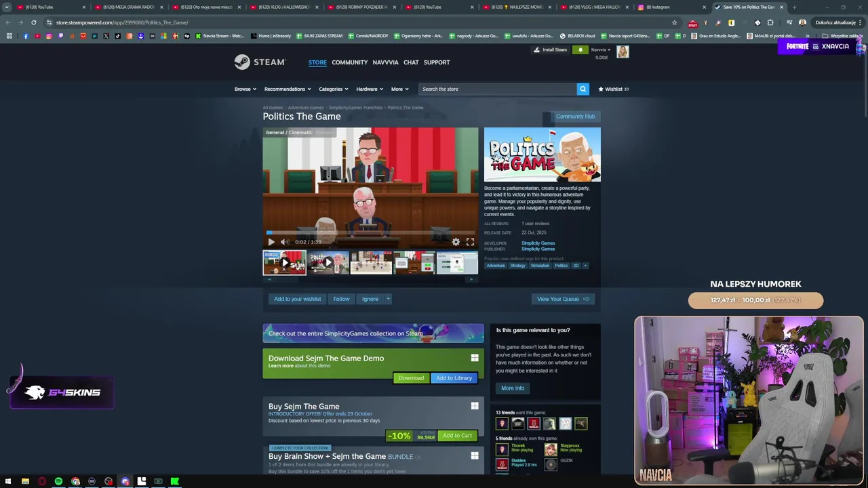Open the CHAT tab
The image size is (868, 488).
(x=411, y=62)
